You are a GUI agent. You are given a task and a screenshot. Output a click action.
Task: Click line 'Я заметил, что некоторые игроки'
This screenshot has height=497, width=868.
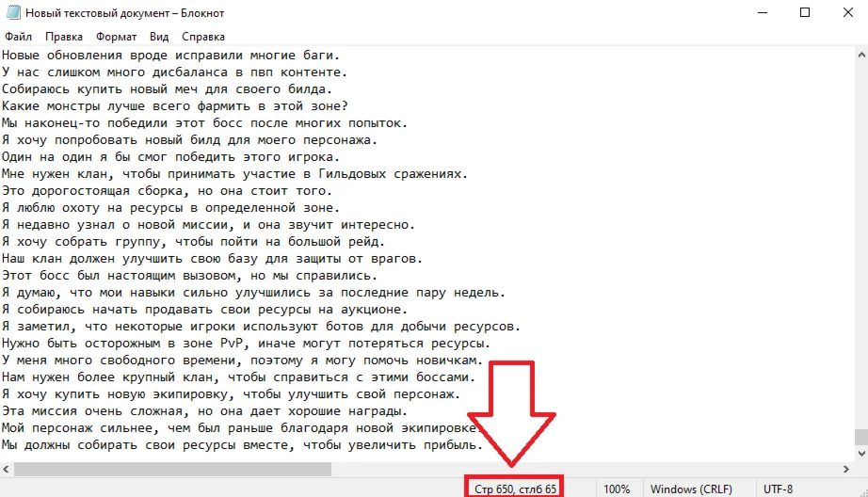262,326
